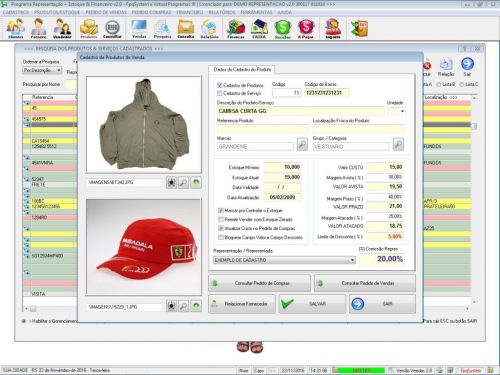Open the FINANCEIRO menu
Screen dimensions: 500x375
pyautogui.click(x=190, y=12)
